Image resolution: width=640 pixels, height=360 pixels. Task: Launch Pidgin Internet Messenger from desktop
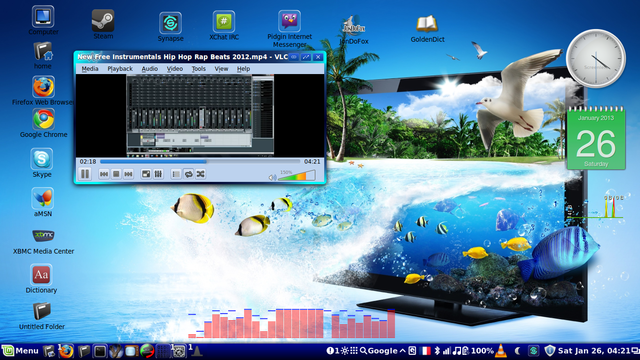point(289,29)
